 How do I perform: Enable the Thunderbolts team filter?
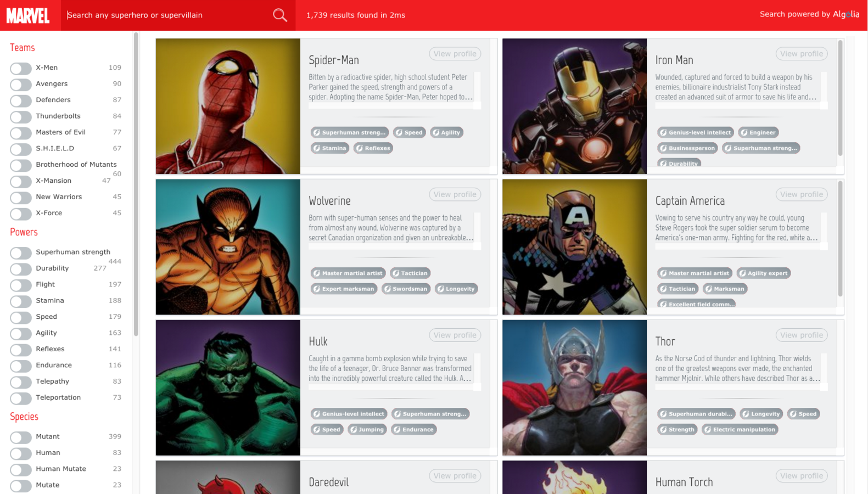tap(21, 117)
